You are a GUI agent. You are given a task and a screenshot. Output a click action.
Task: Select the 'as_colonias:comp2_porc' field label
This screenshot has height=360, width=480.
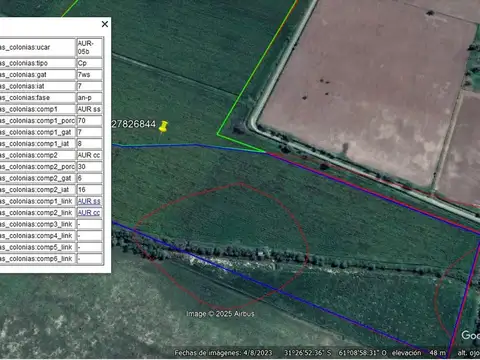click(37, 167)
